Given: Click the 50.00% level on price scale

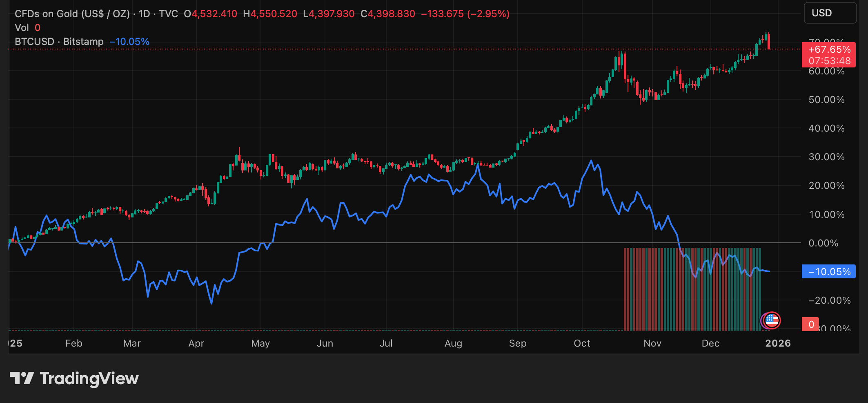Looking at the screenshot, I should click(x=826, y=100).
